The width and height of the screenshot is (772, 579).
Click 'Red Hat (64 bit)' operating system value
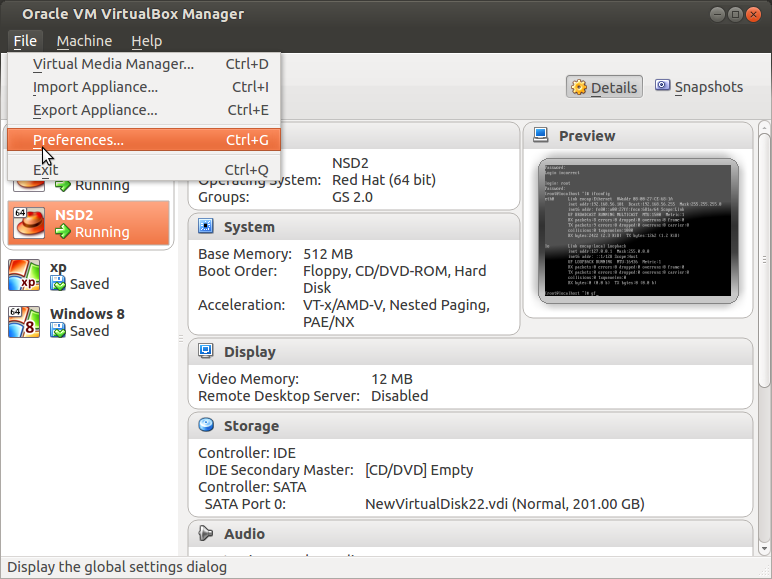384,180
